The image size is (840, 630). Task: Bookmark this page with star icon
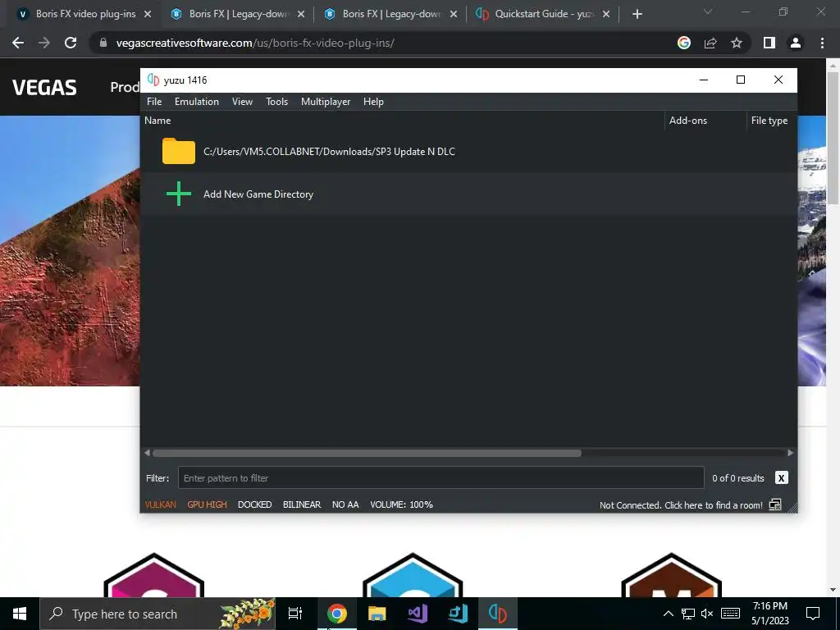737,43
